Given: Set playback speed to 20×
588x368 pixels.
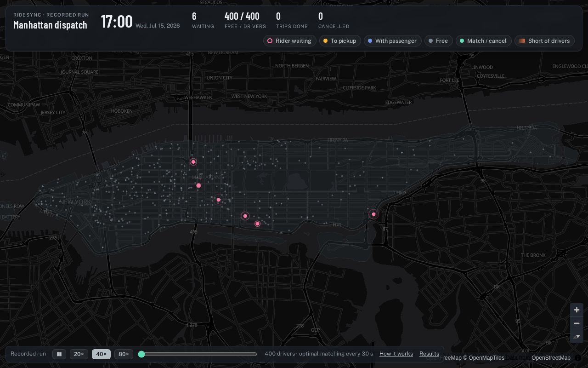Looking at the screenshot, I should [79, 354].
